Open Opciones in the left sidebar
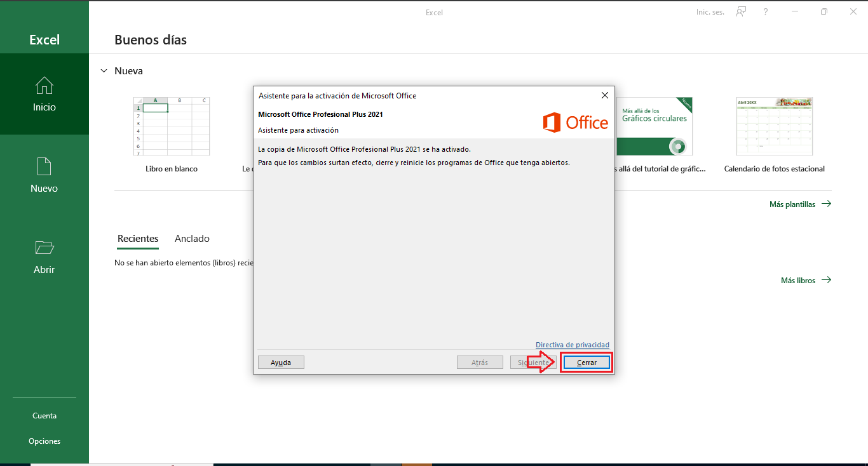 [x=44, y=441]
